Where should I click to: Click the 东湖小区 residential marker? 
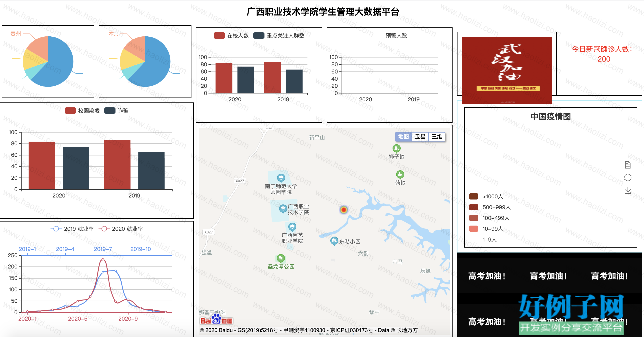coord(334,241)
